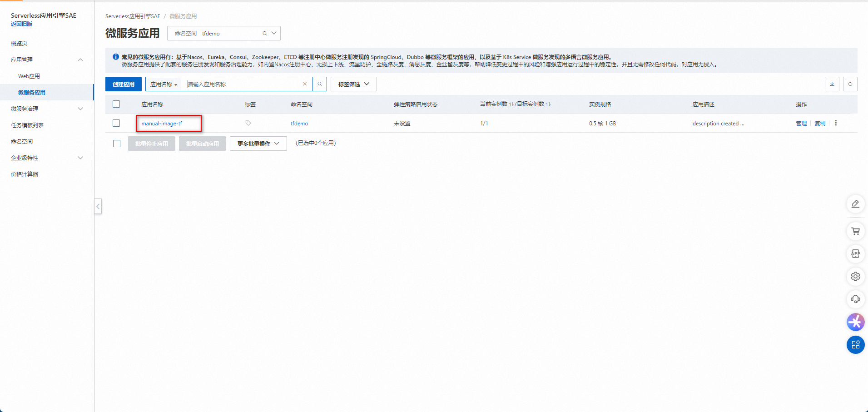Click the 应用描述 column header
The width and height of the screenshot is (868, 412).
click(x=703, y=104)
